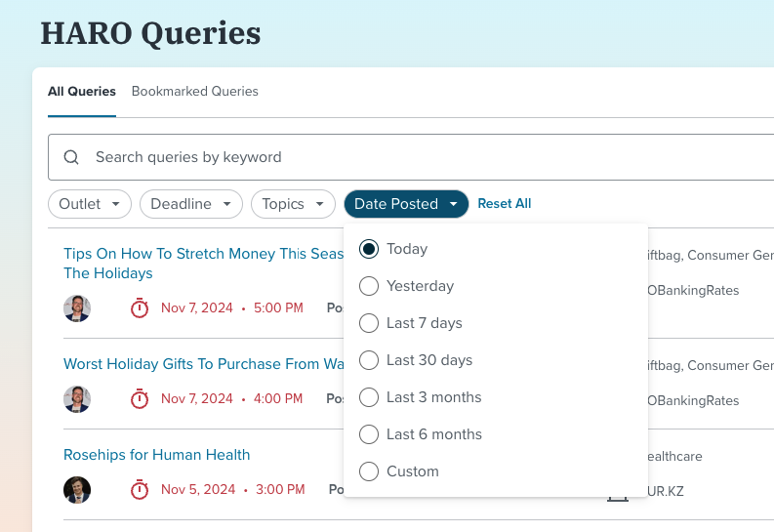Click the stopwatch icon beside Nov 7 4:00 PM
774x532 pixels.
click(140, 399)
